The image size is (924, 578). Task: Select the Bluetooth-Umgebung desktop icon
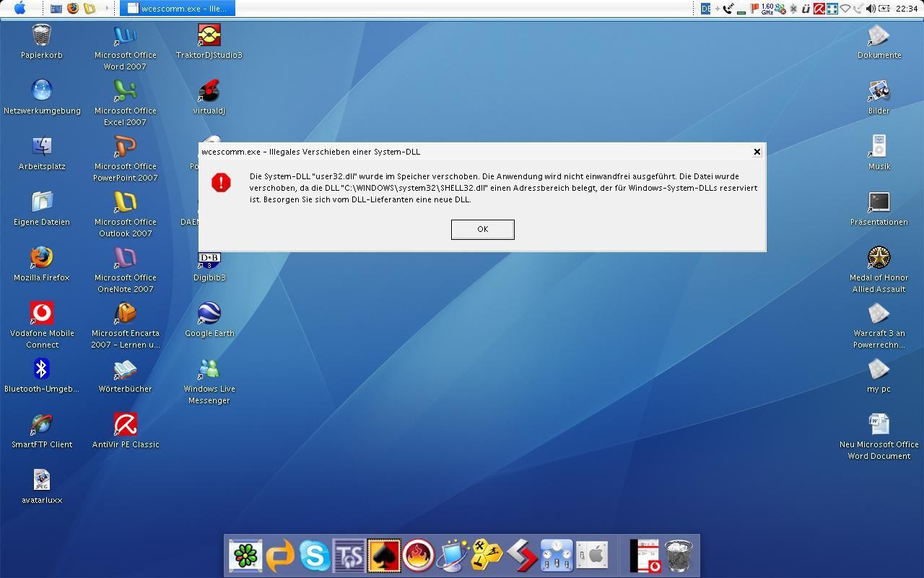(42, 376)
